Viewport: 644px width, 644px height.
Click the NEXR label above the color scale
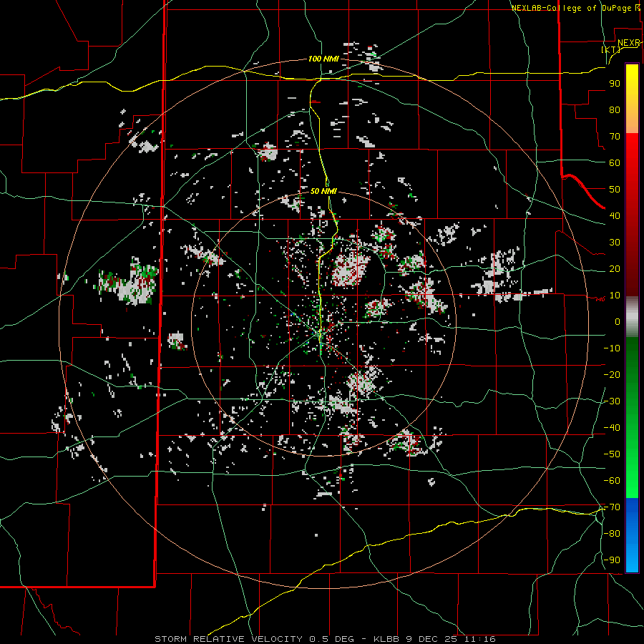tap(629, 43)
